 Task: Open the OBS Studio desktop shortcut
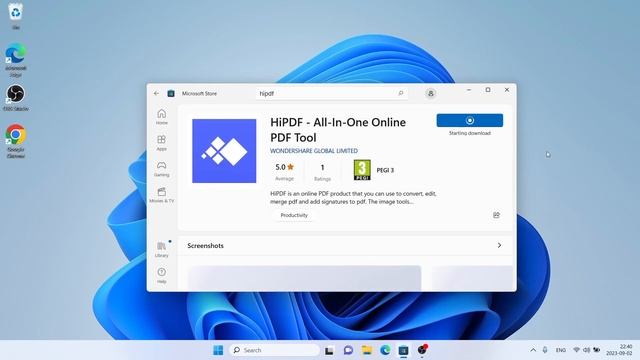point(16,98)
